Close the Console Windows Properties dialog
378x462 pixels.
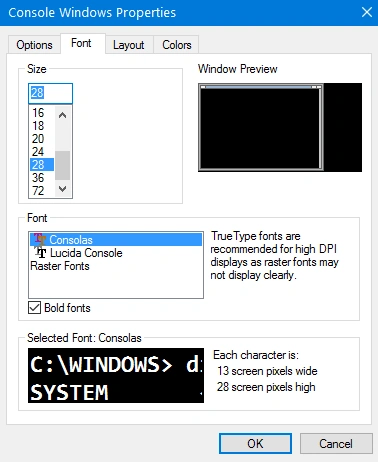(367, 12)
